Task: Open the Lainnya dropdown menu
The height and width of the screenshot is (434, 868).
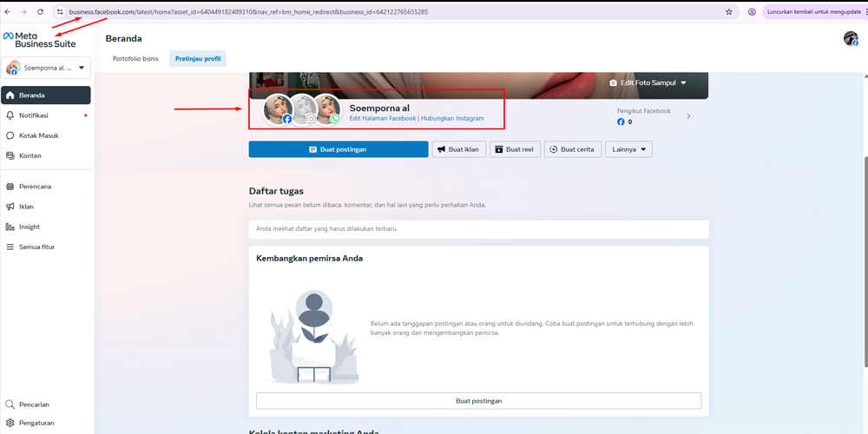Action: (628, 149)
